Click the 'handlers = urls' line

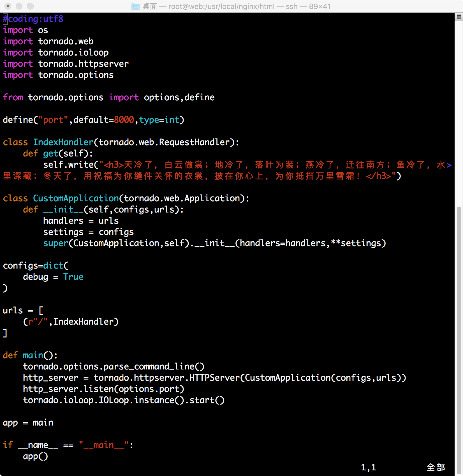[x=81, y=221]
